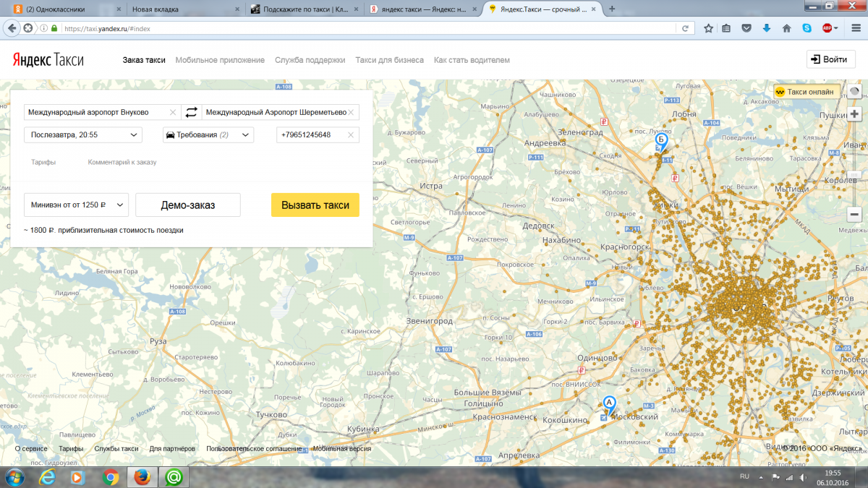The image size is (868, 488).
Task: Switch to Firefox from the taskbar
Action: pos(142,477)
